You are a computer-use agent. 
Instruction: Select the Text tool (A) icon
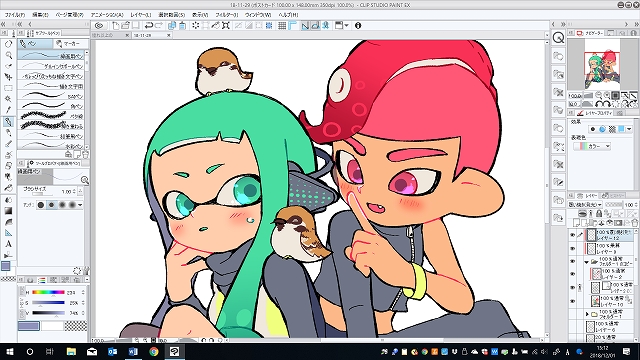tap(8, 244)
